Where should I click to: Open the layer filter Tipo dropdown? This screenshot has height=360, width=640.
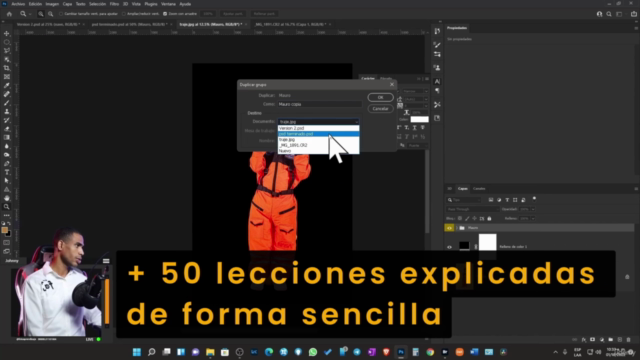click(x=464, y=200)
